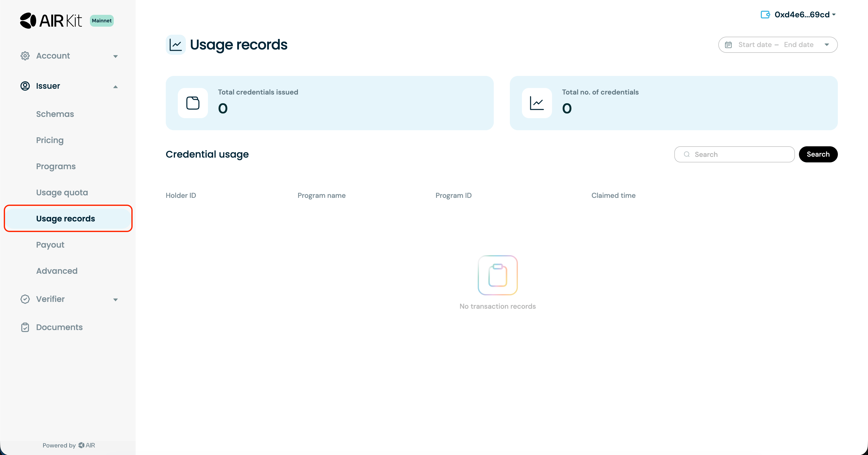This screenshot has width=868, height=455.
Task: Click the Total credentials issued label
Action: click(x=258, y=92)
